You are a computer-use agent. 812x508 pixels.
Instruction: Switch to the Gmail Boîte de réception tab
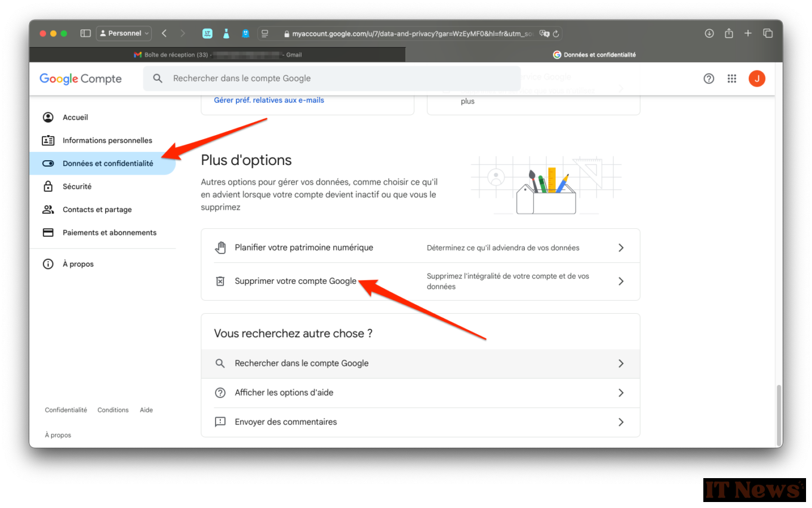(217, 54)
